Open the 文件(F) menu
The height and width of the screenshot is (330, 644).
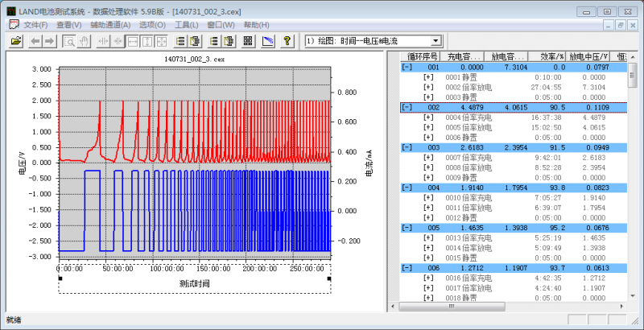[35, 25]
